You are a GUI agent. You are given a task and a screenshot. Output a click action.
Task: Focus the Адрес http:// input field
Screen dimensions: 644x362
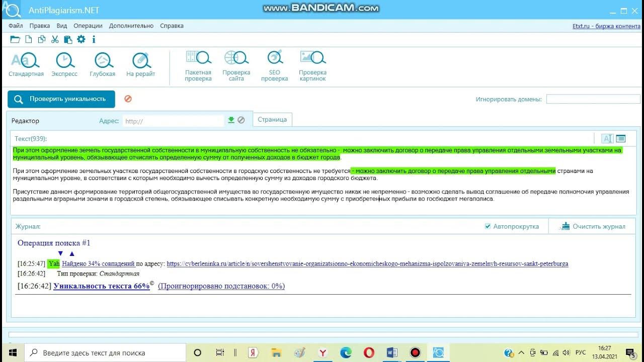(x=174, y=121)
